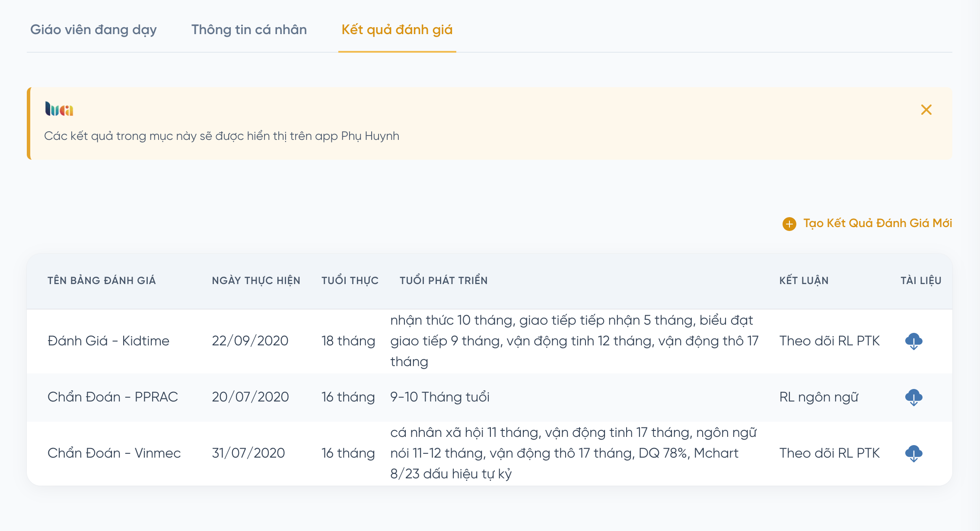Click the Kết Luận column header
Image resolution: width=980 pixels, height=531 pixels.
804,281
